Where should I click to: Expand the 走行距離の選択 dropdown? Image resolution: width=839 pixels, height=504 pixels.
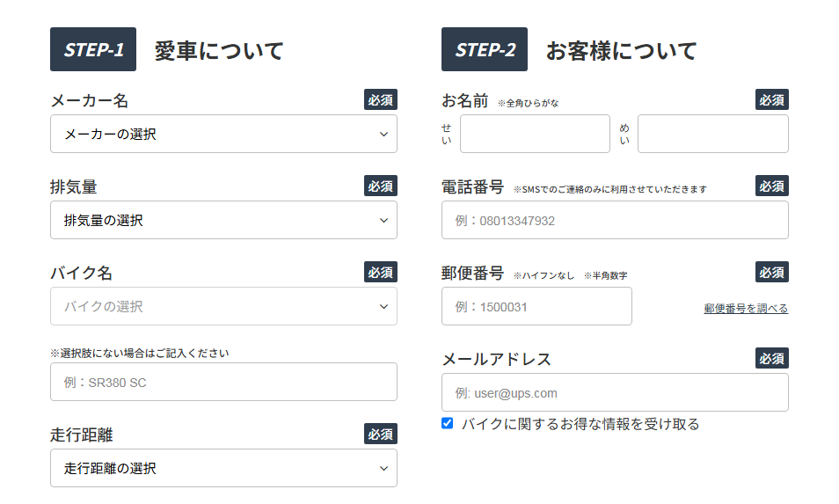pos(223,468)
